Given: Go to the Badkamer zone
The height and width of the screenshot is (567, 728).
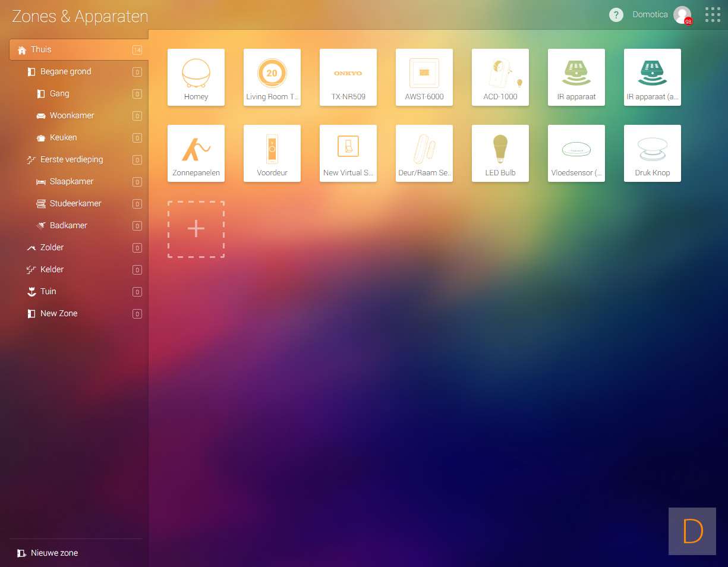Looking at the screenshot, I should pos(68,226).
